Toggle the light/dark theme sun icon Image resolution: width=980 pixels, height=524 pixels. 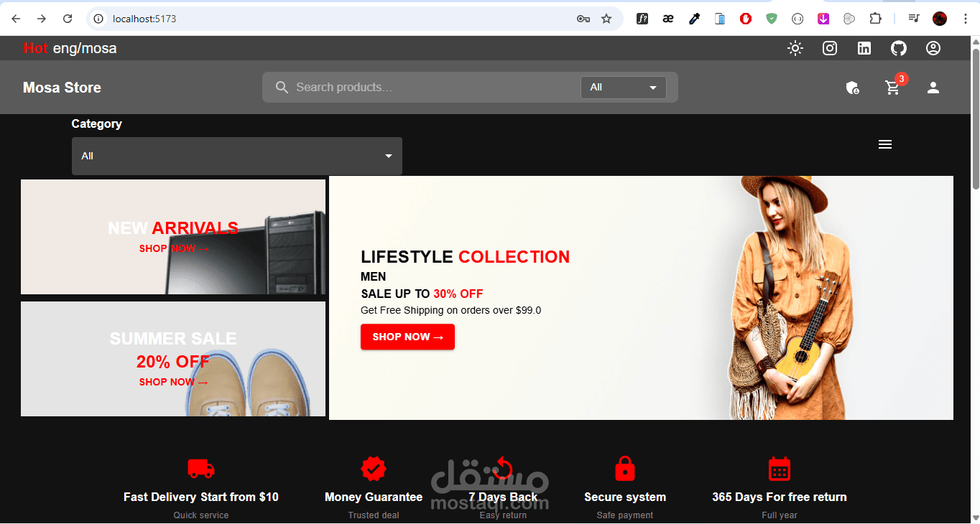coord(795,48)
